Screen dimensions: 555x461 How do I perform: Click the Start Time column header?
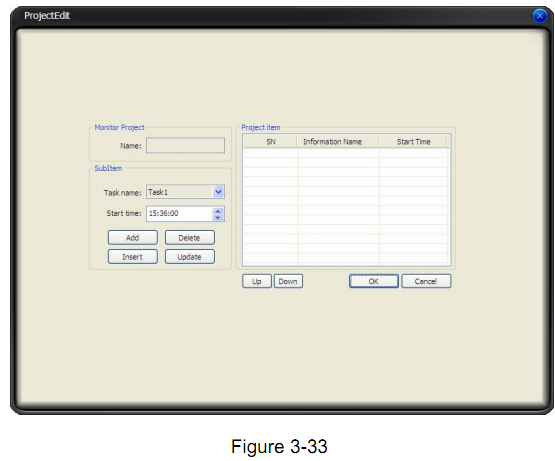(413, 142)
